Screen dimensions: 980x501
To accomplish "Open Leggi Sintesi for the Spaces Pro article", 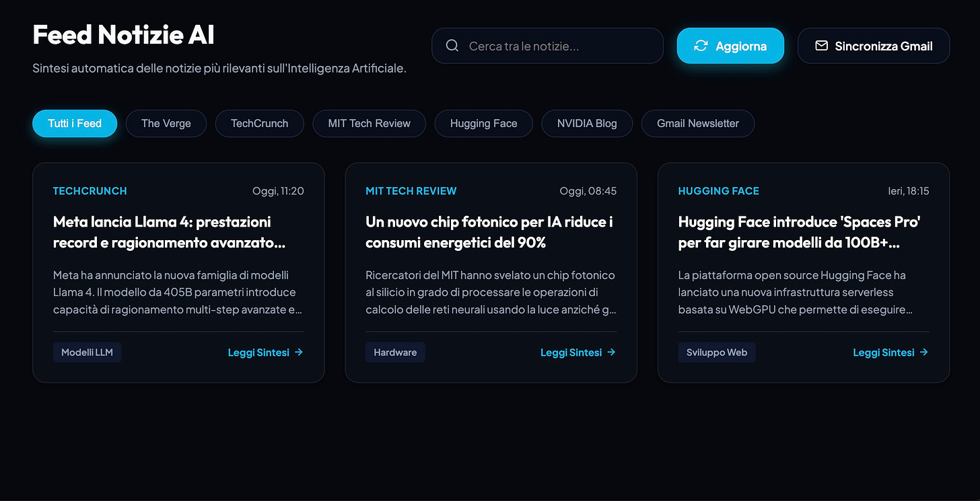I will tap(890, 352).
